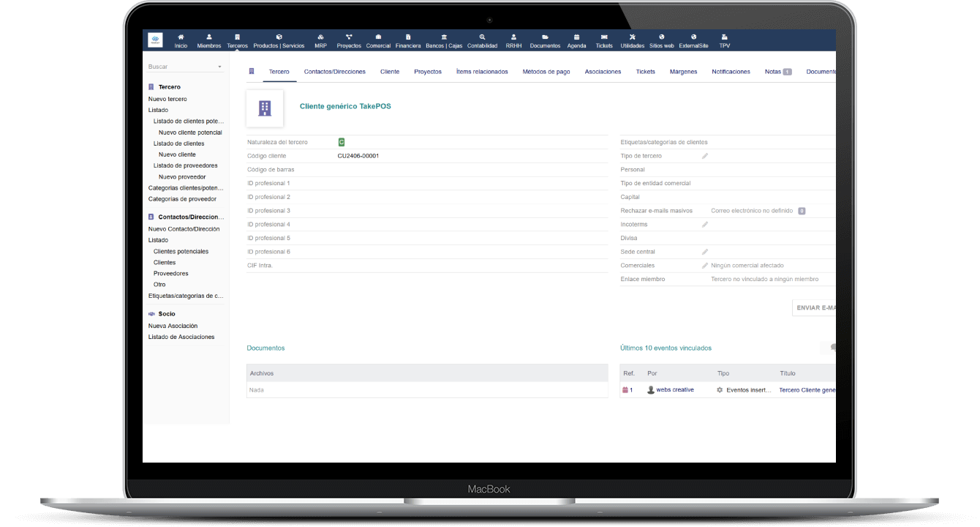This screenshot has height=527, width=980.
Task: Click the Cliente genérico TakePOS logo thumbnail
Action: click(x=265, y=108)
